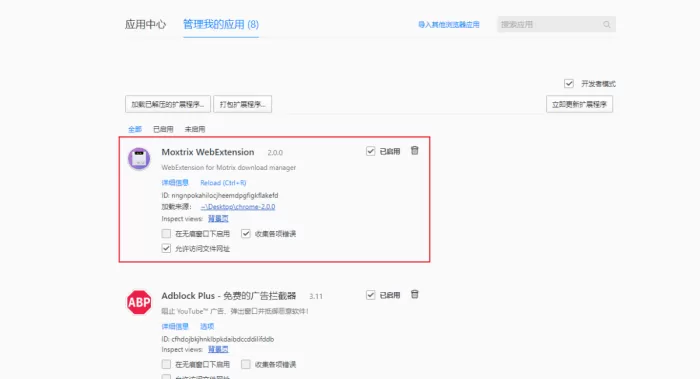Click the search magnifier icon
This screenshot has height=379, width=700.
tap(606, 25)
